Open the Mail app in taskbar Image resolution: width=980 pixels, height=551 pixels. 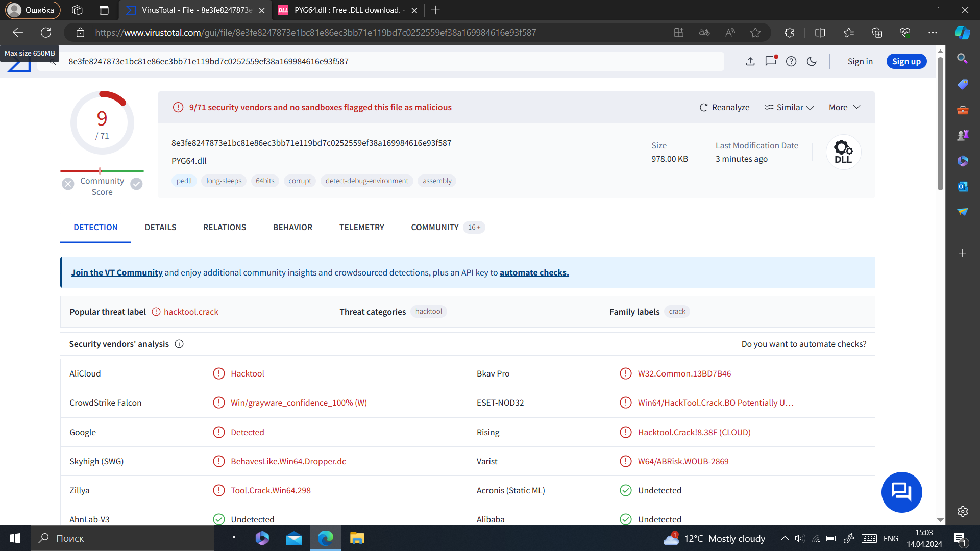[x=294, y=538]
